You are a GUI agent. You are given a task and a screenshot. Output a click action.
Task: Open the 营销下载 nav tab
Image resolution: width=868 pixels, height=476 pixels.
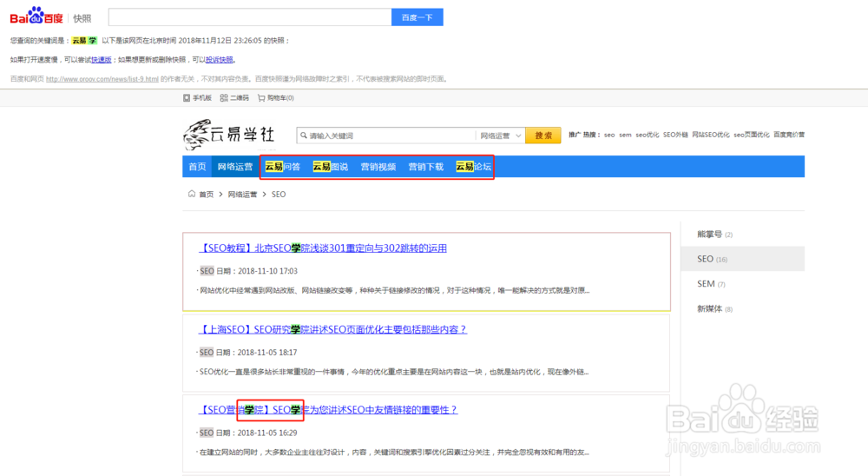[425, 167]
